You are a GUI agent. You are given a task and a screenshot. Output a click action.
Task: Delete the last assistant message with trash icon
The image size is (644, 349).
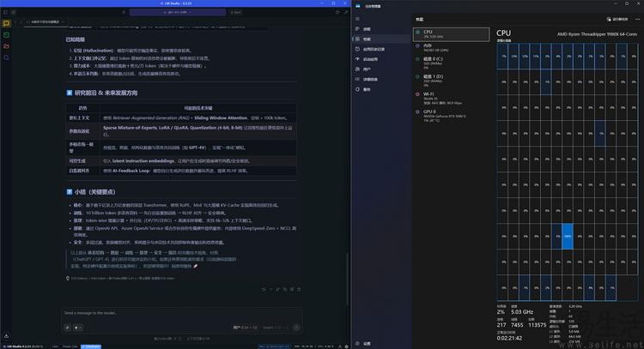299,290
